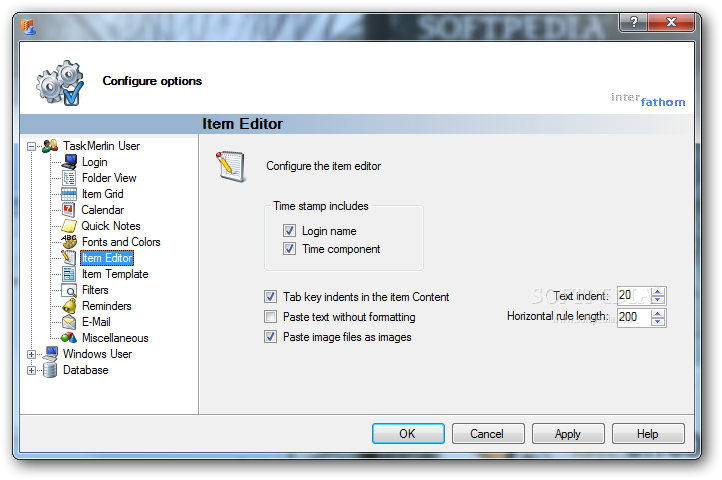The image size is (722, 480).
Task: Click the gears icon beside Configure options
Action: [60, 82]
